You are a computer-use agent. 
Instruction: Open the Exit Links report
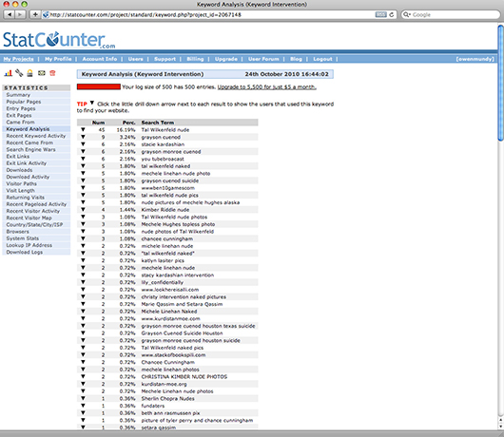[x=18, y=157]
